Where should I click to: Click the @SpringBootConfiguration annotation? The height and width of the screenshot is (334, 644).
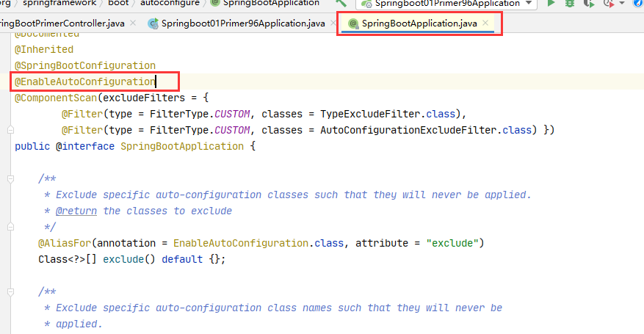[x=85, y=65]
